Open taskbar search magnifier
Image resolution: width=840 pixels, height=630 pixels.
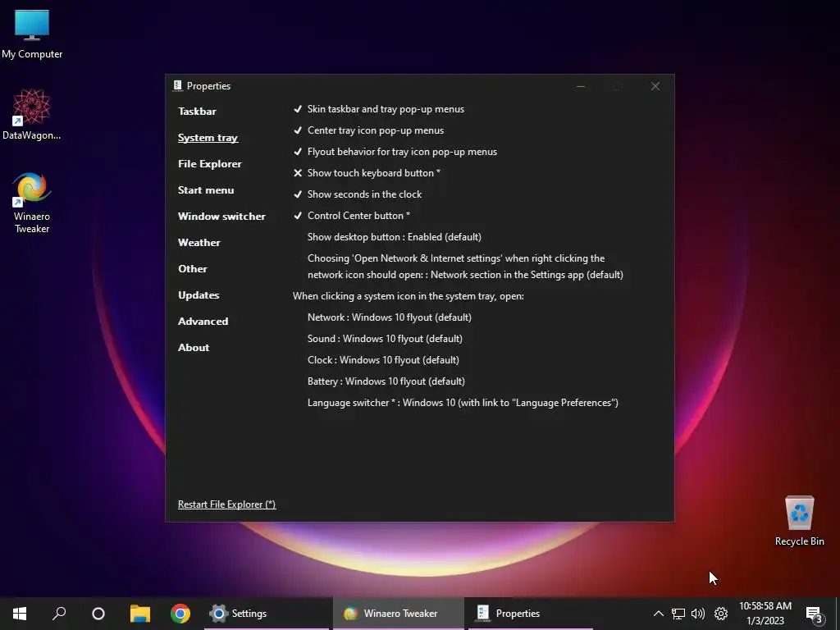click(x=59, y=614)
